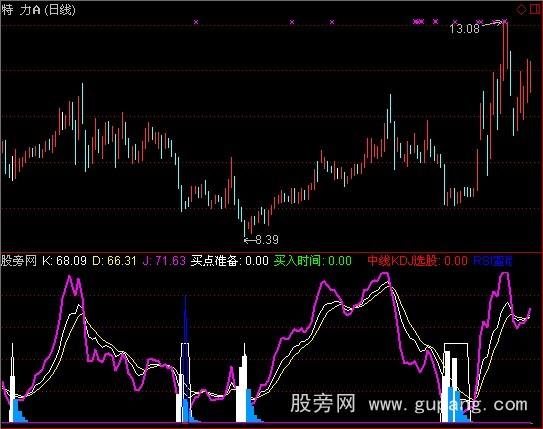The height and width of the screenshot is (429, 543).
Task: Click the red 中线KDJ选股: 0.00 label
Action: (417, 260)
